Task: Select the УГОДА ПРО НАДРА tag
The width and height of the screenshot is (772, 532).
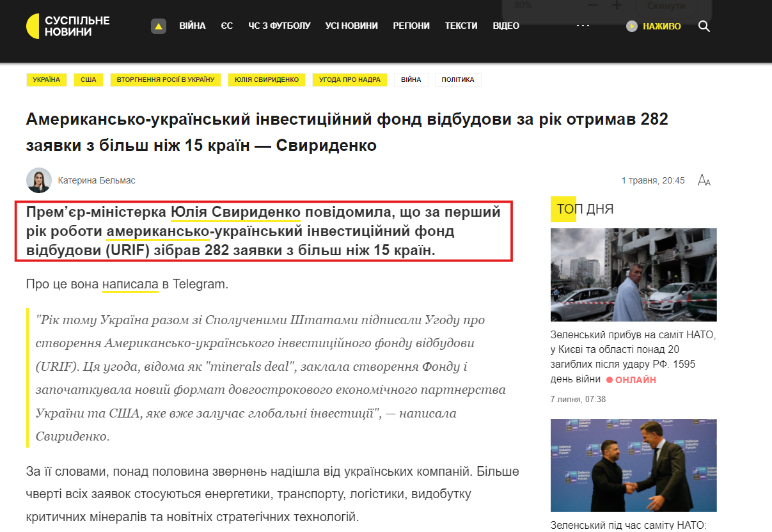Action: coord(351,80)
